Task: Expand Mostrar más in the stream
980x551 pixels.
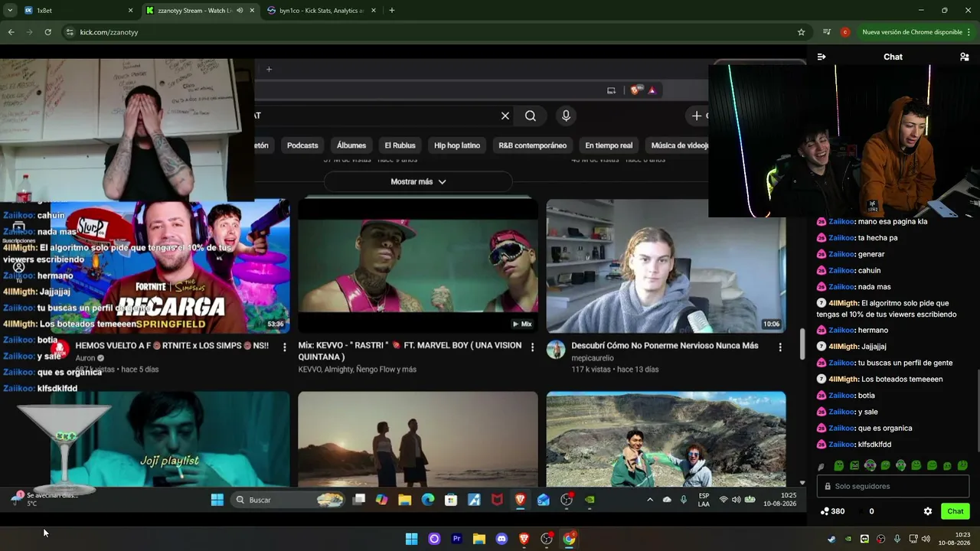Action: (x=418, y=182)
